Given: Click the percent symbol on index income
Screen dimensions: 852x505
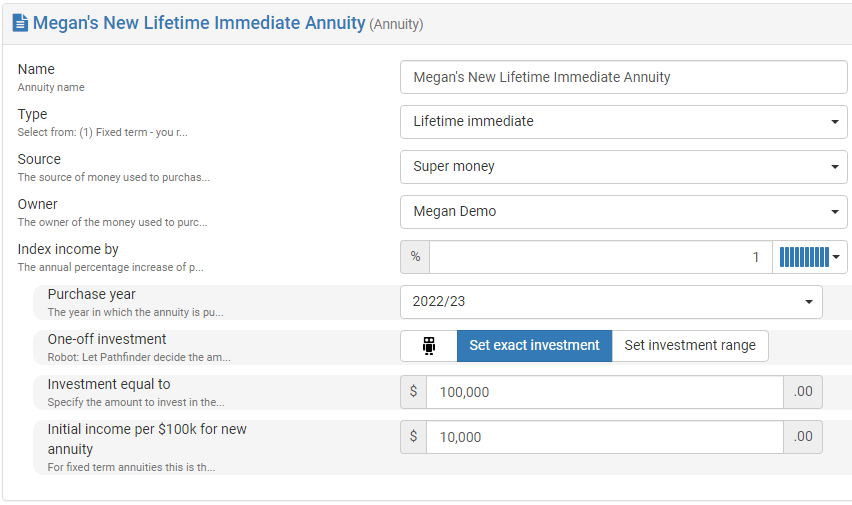Looking at the screenshot, I should 415,257.
